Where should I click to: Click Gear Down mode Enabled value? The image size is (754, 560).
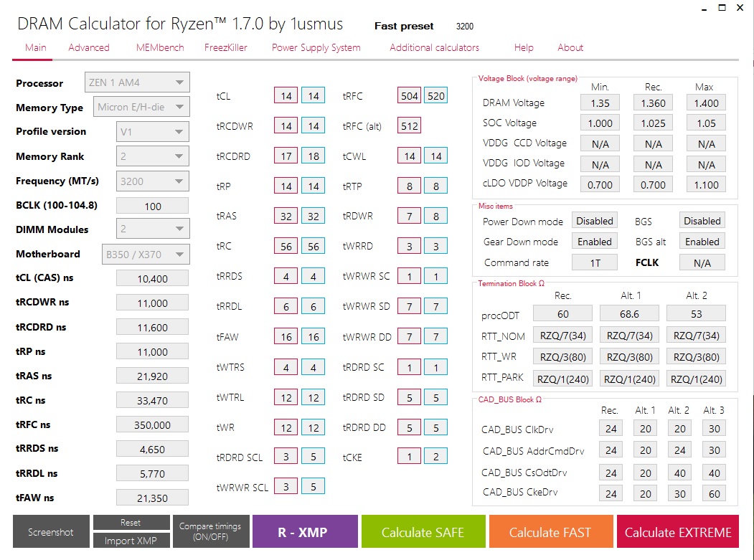[594, 242]
